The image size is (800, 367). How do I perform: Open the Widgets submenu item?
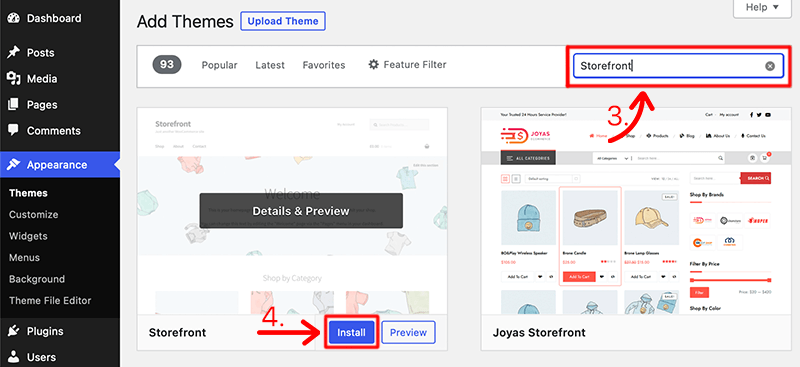pos(28,236)
